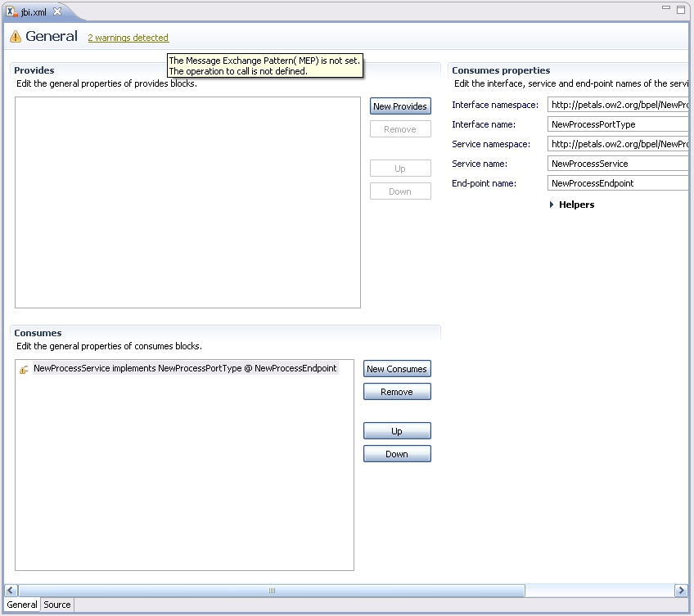This screenshot has width=694, height=616.
Task: Click the warning icon beside General heading
Action: [16, 37]
